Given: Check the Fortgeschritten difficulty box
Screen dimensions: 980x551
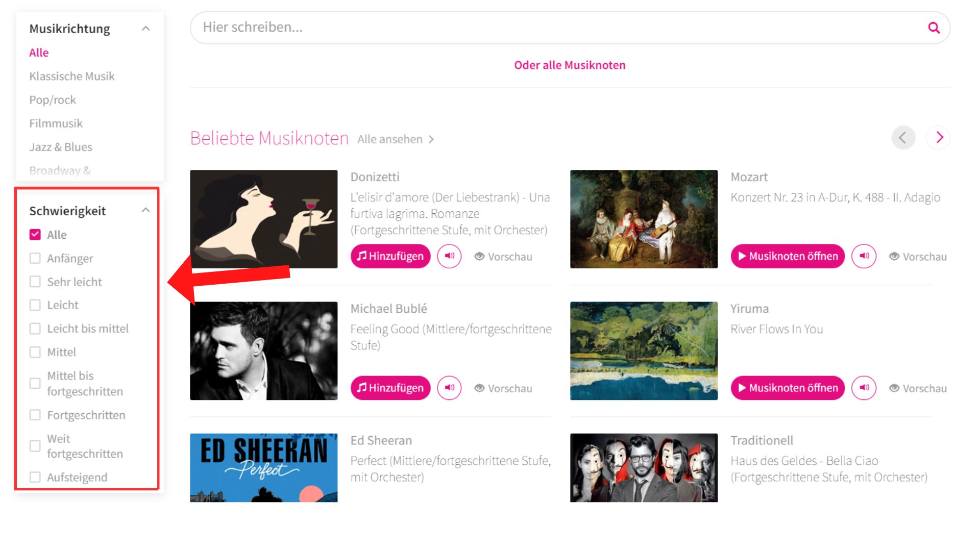Looking at the screenshot, I should point(35,415).
